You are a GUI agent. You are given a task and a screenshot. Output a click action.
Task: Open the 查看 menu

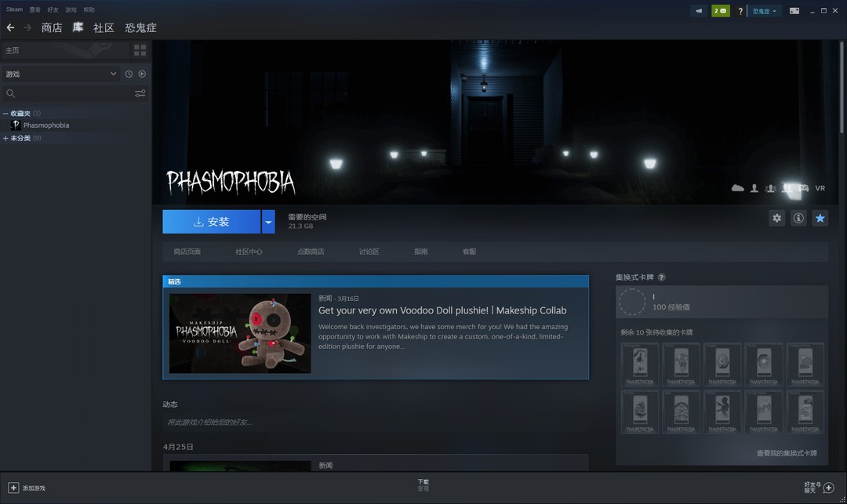[x=35, y=9]
